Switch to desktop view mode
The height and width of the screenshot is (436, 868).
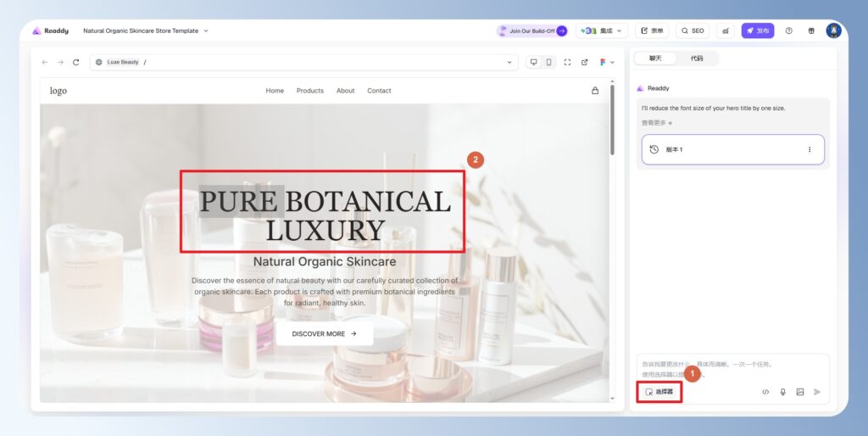click(532, 62)
